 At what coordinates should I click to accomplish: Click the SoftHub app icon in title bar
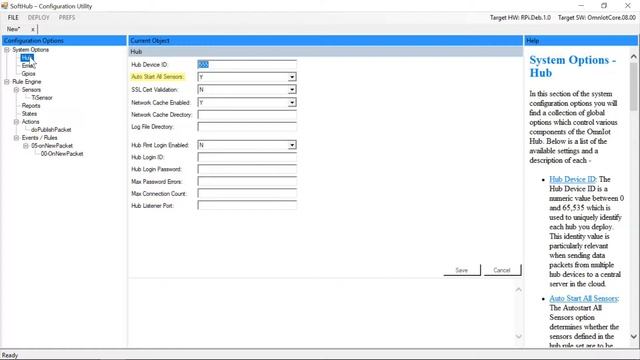point(4,6)
